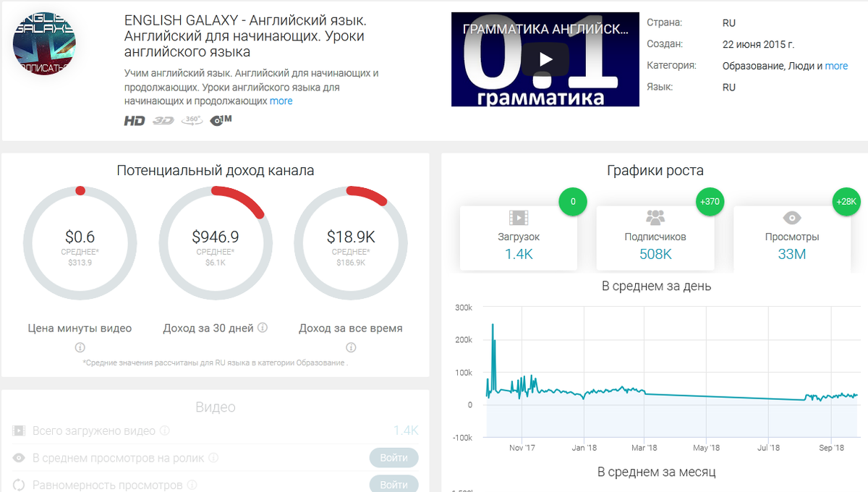Select the Просмотры growth card
868x492 pixels.
point(792,238)
